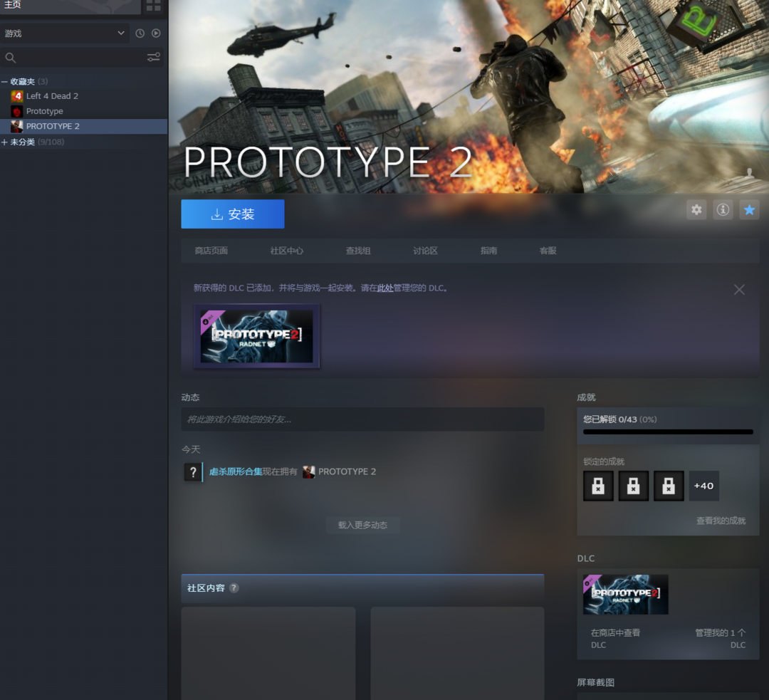This screenshot has height=700, width=769.
Task: Click the 将此游戏介绍给您的好友 input box
Action: click(363, 419)
